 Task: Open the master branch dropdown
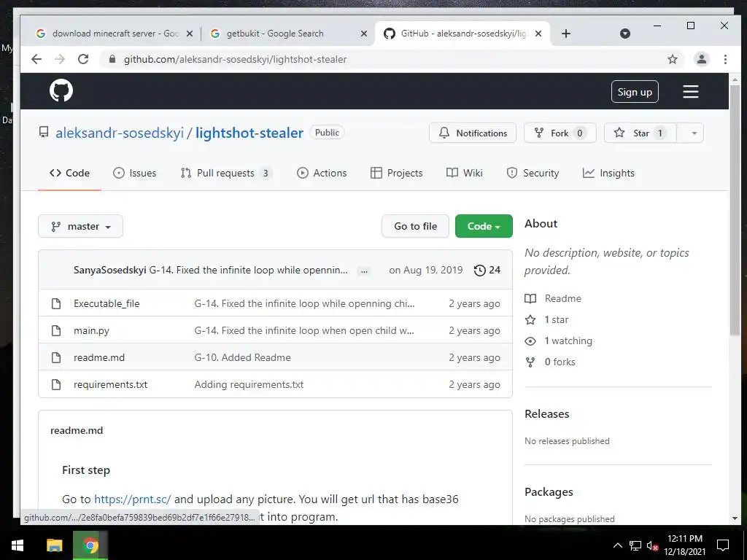[80, 226]
